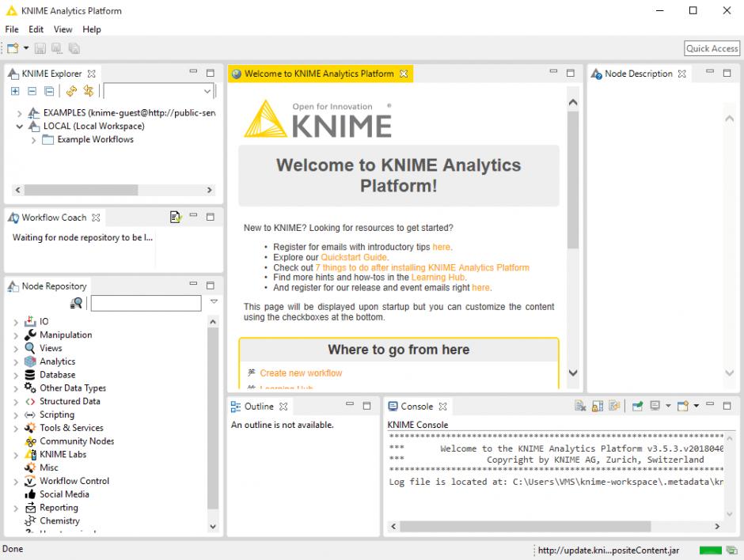Expand all in KNIME Explorer
Screen dimensions: 744x560
tap(15, 91)
